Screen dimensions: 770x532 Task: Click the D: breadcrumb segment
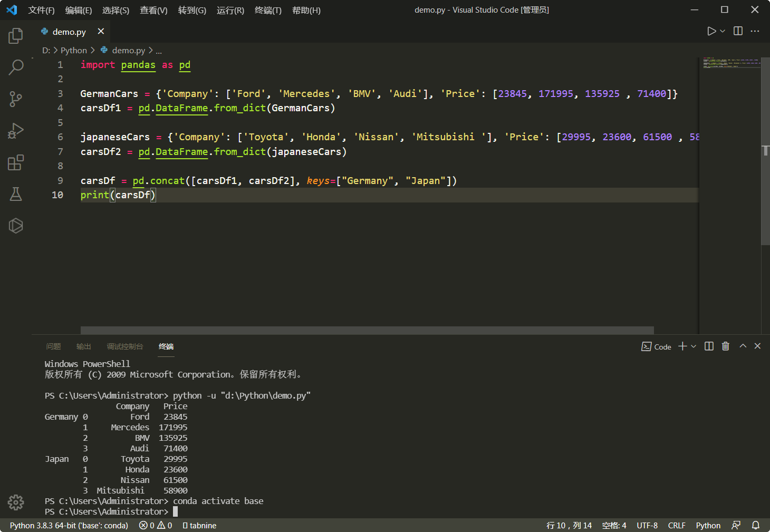point(46,51)
